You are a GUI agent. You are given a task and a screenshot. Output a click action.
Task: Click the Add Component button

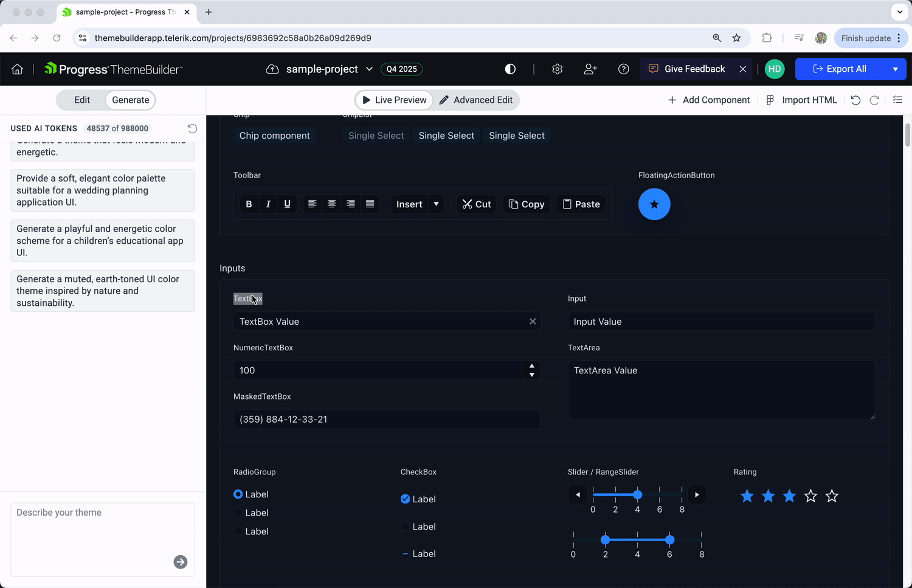tap(709, 100)
